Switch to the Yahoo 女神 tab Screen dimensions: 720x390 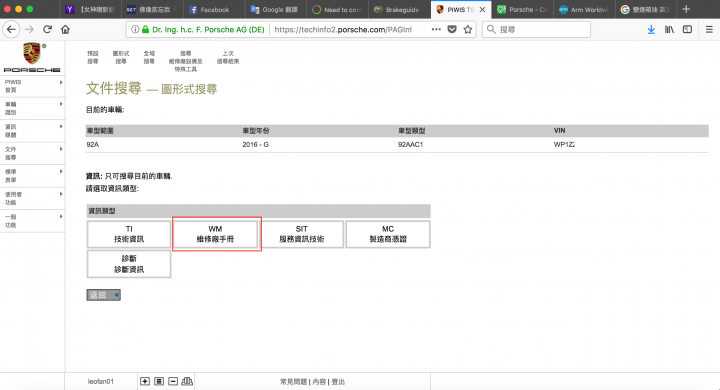pyautogui.click(x=91, y=10)
